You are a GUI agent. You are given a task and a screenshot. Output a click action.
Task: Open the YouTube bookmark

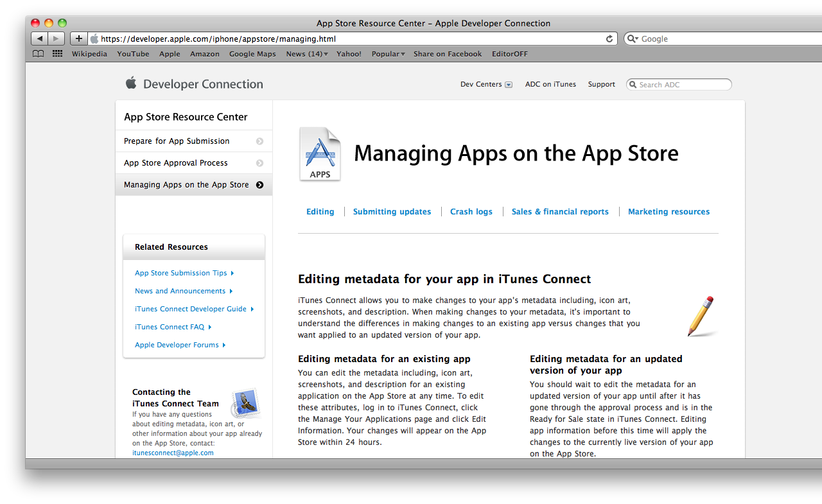click(x=133, y=54)
